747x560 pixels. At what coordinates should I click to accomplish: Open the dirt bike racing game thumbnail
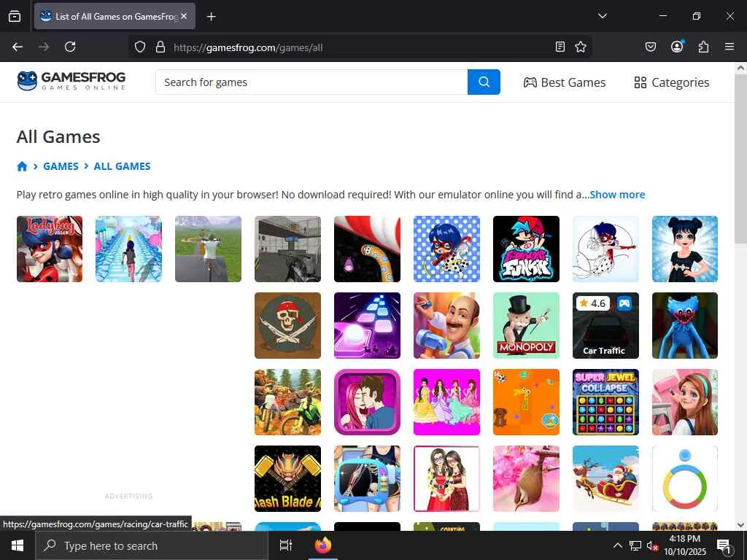coord(287,402)
